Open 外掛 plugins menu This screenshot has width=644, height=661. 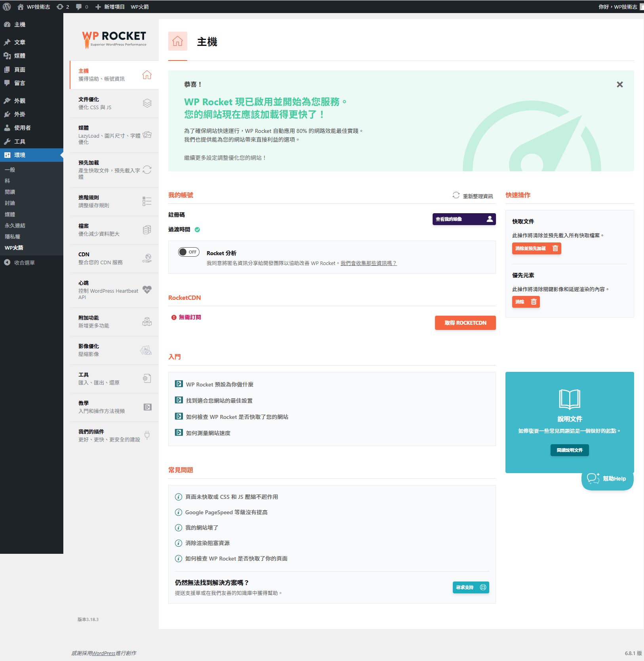coord(20,114)
